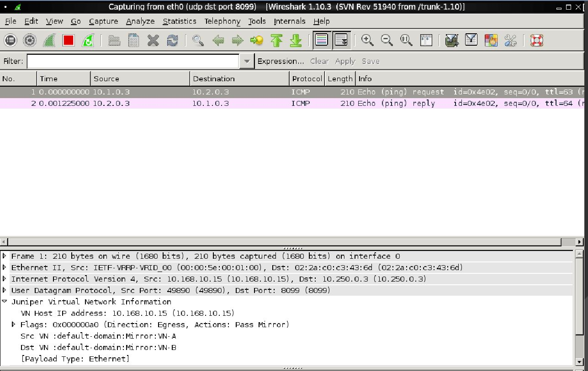Open help contents lifebuoy icon

coord(536,41)
